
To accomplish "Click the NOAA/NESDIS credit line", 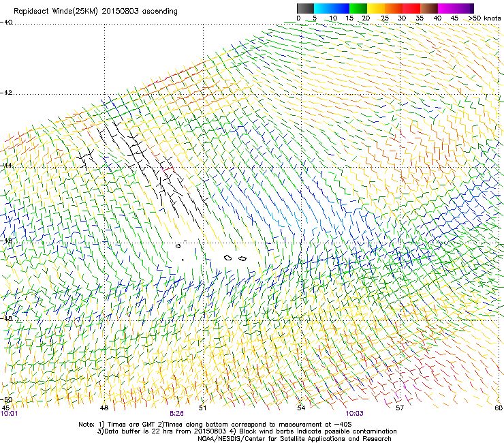I will click(x=294, y=439).
